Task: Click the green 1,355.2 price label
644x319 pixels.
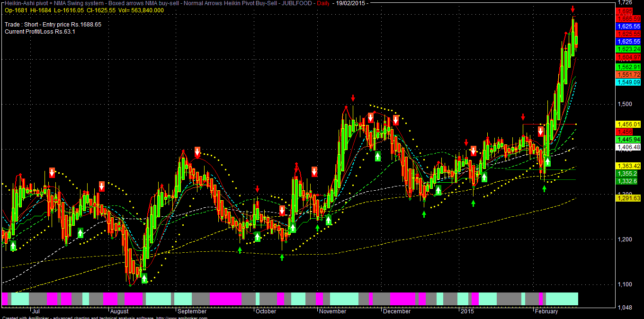Action: (626, 174)
